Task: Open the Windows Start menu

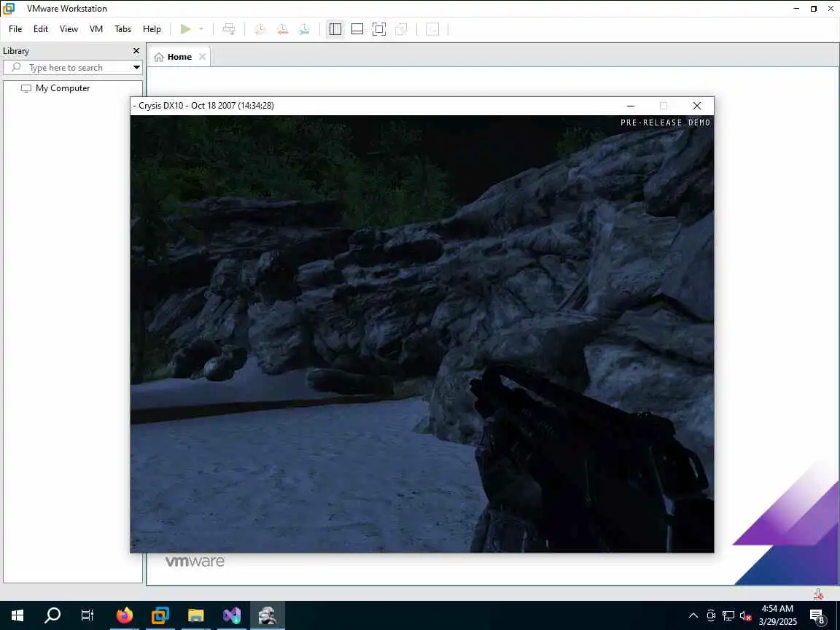Action: tap(17, 615)
